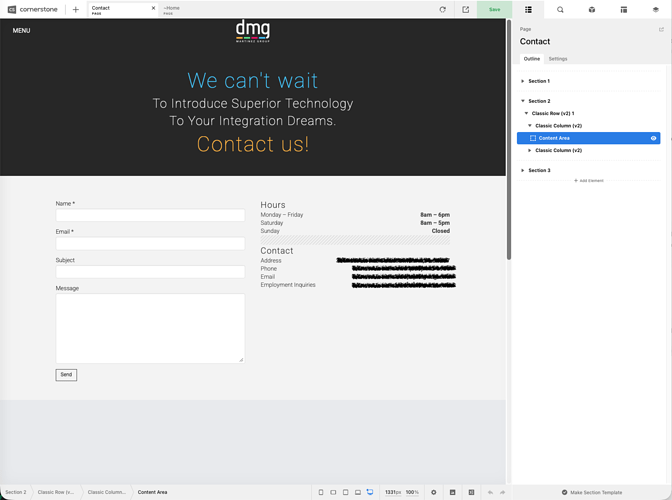Open a new tab with the plus icon
The height and width of the screenshot is (500, 672).
pos(75,9)
